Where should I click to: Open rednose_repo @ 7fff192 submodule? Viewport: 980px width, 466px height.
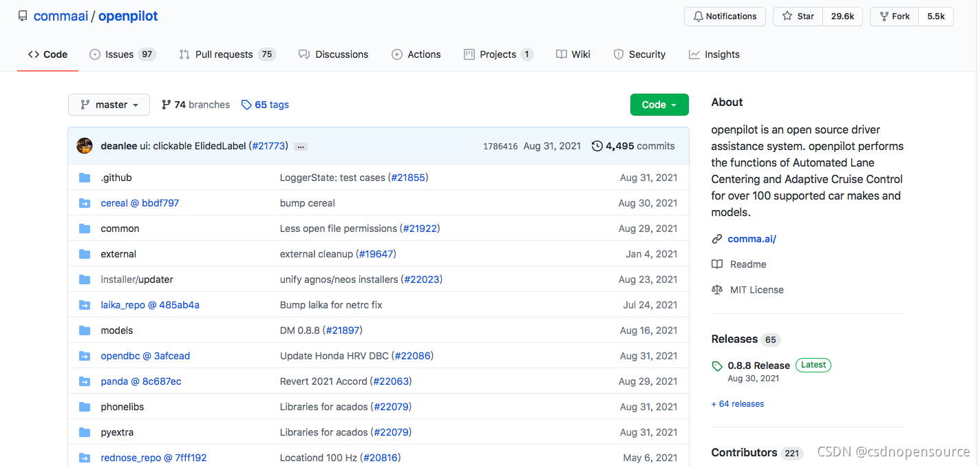click(x=153, y=458)
